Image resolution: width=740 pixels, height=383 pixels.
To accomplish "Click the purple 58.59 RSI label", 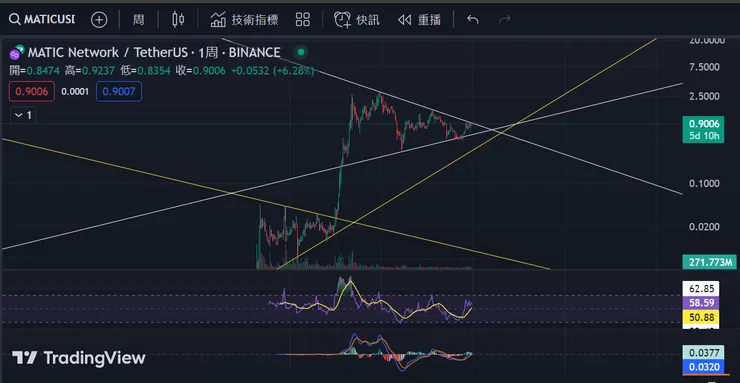I will click(701, 303).
